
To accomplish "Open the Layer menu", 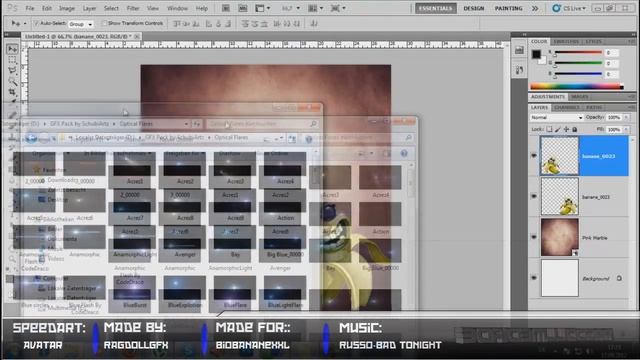I will click(x=89, y=8).
